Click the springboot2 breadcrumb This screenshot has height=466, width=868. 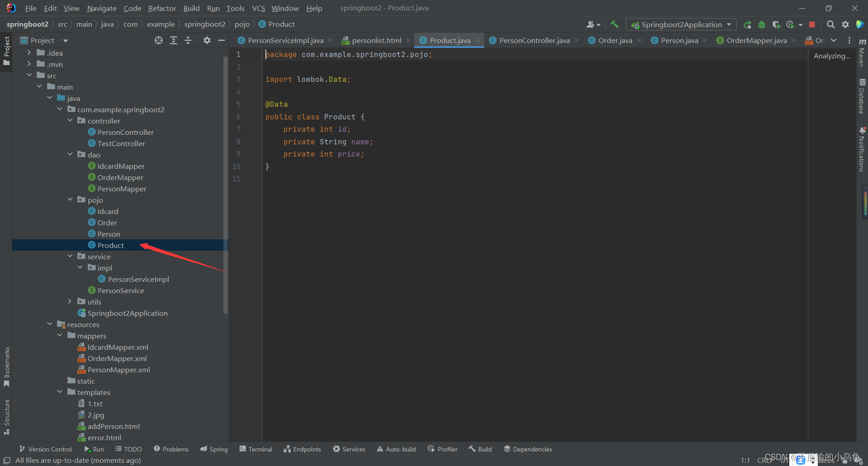[x=205, y=24]
